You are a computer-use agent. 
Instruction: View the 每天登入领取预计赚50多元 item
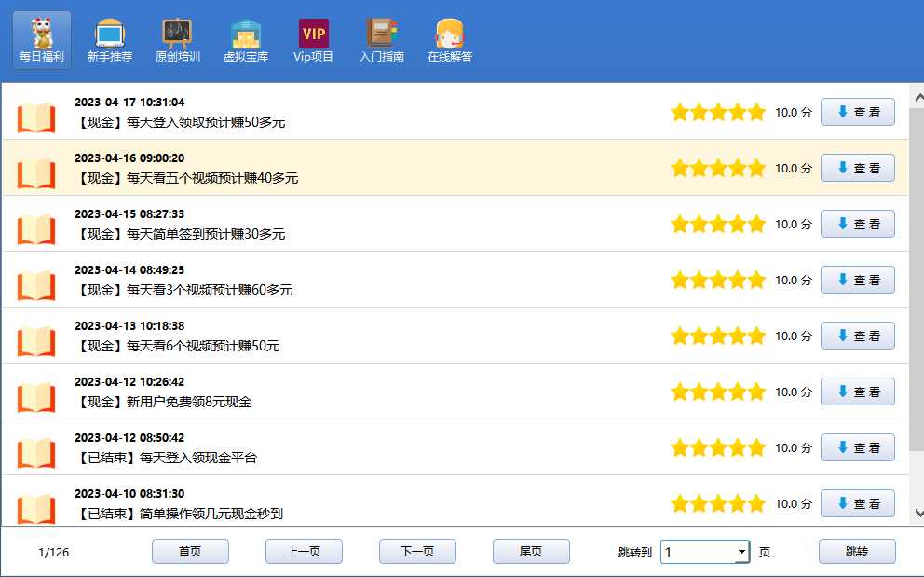pyautogui.click(x=858, y=112)
